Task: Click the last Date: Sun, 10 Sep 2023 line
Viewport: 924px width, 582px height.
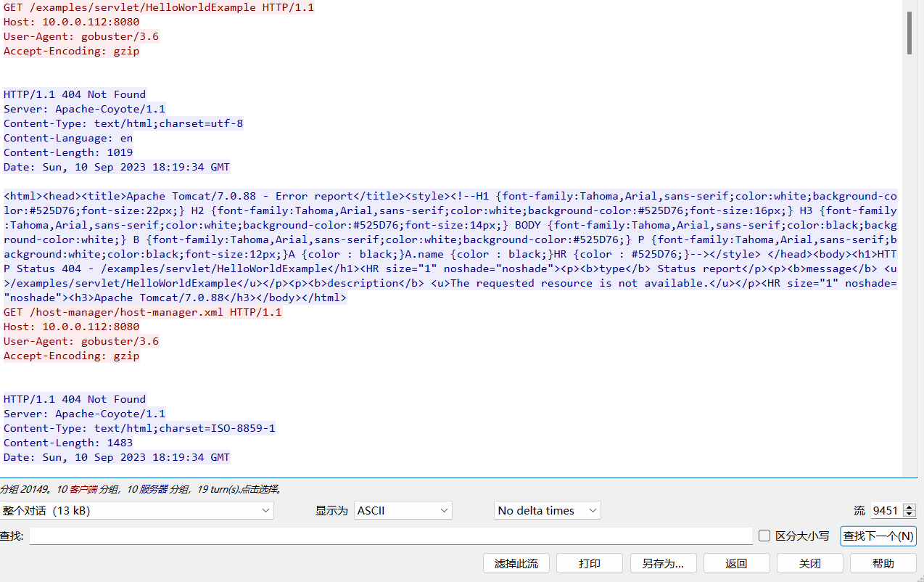Action: click(117, 457)
